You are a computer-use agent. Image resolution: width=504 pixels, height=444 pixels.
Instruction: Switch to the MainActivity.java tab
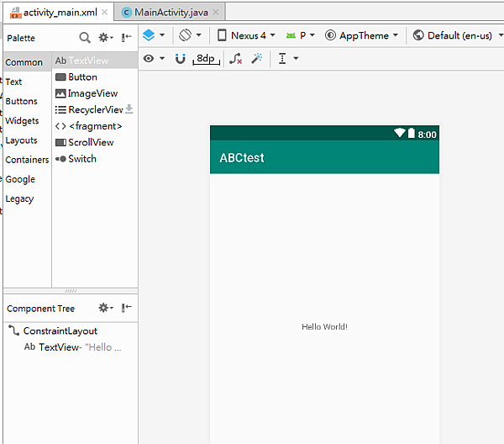165,13
